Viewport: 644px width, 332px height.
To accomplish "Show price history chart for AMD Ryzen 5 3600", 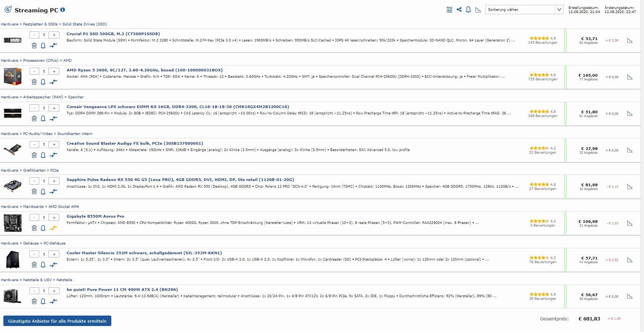I will click(x=629, y=77).
